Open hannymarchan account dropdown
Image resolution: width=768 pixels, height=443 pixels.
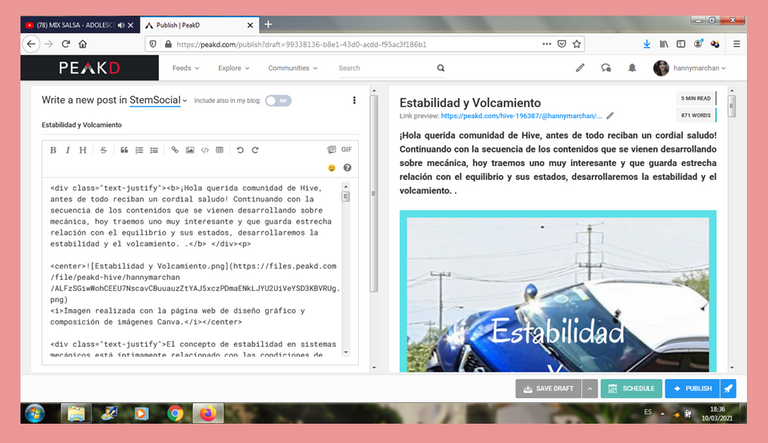point(690,68)
